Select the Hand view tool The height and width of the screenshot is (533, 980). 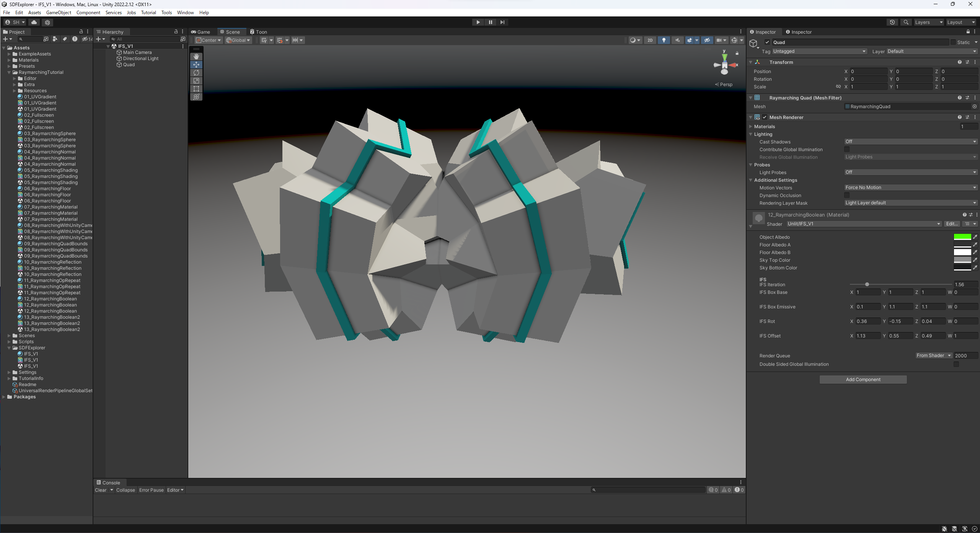pos(196,57)
